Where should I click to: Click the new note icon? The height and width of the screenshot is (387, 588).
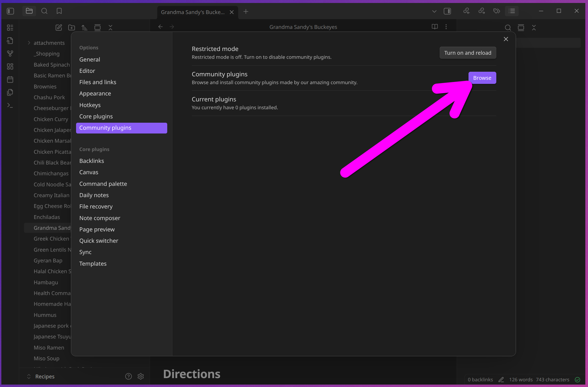coord(59,27)
